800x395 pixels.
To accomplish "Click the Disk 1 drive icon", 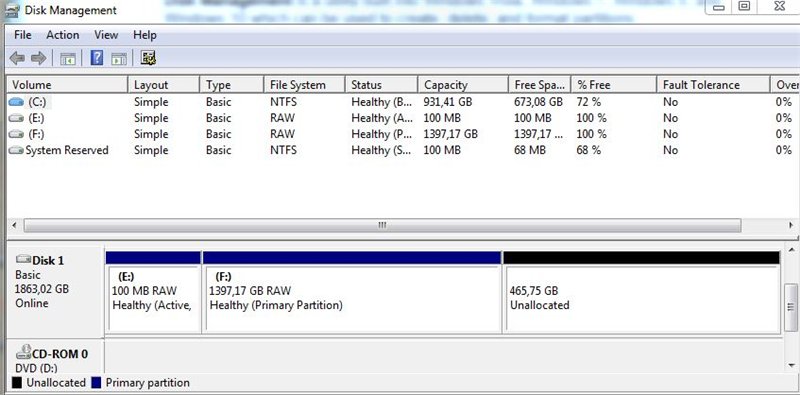I will [23, 259].
